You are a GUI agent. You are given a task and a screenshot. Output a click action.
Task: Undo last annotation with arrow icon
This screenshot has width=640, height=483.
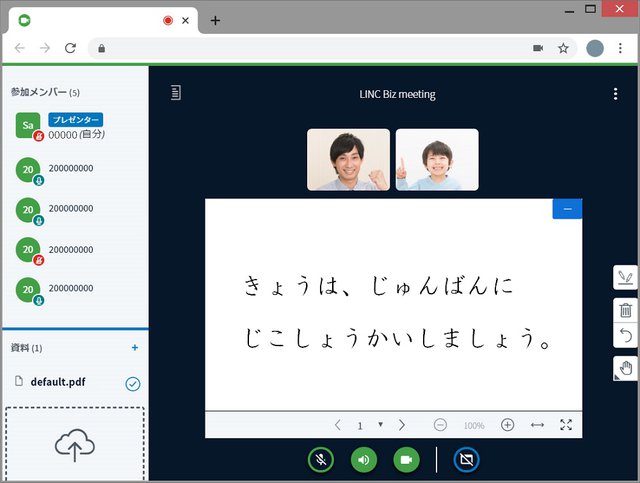coord(625,336)
